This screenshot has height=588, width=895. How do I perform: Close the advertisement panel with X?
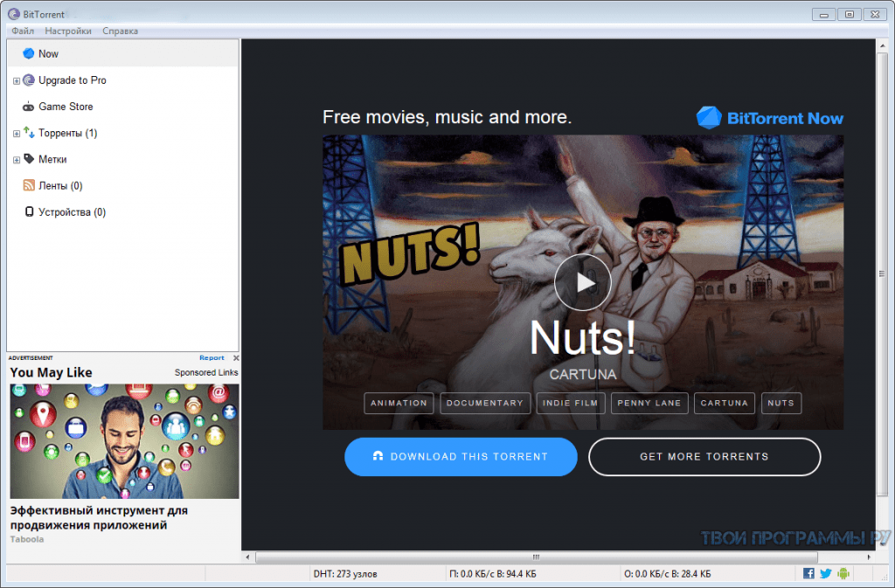pos(236,357)
